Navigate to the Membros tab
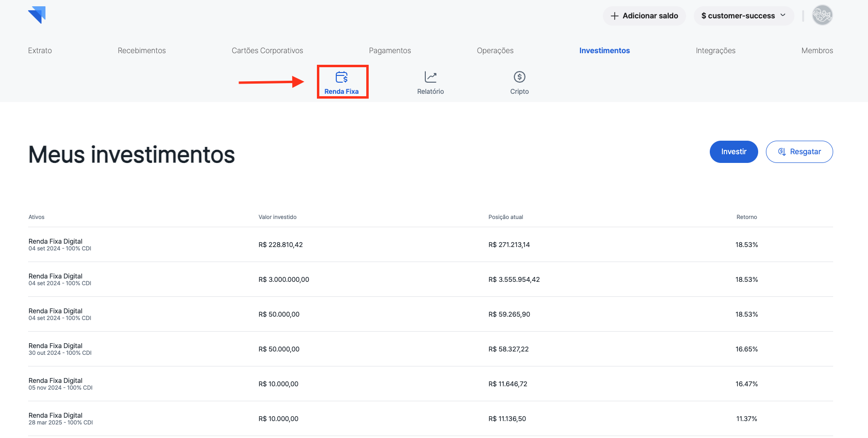 [x=817, y=51]
